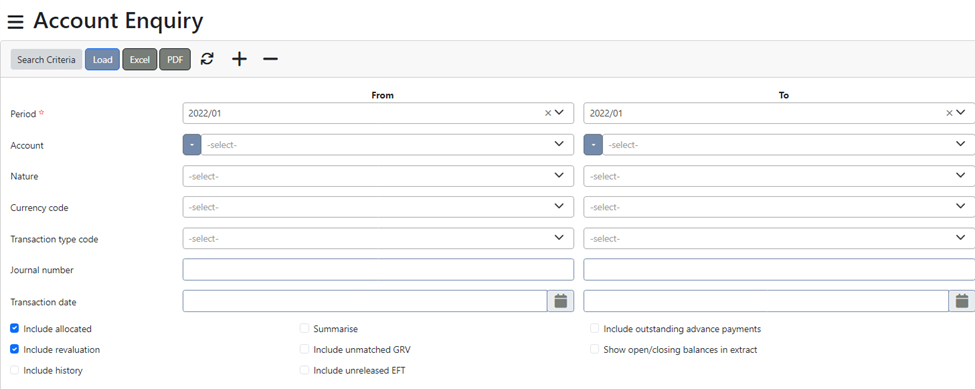Open the Transaction type code From dropdown
This screenshot has width=975, height=389.
[x=378, y=239]
